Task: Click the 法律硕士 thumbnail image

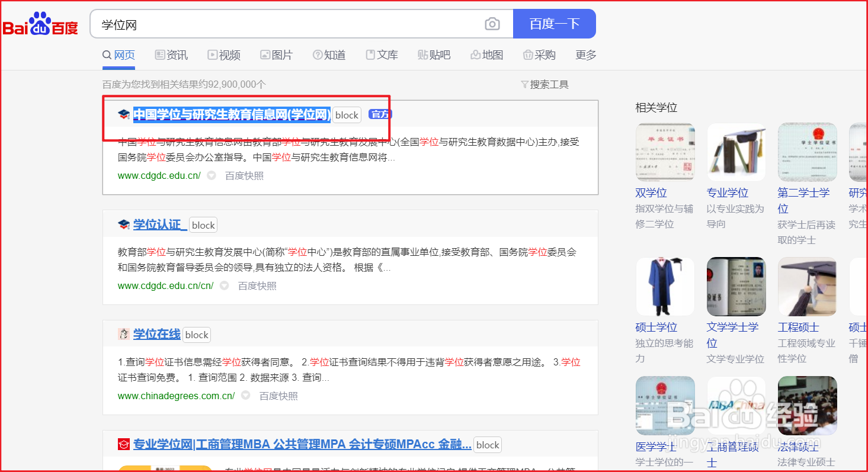Action: click(x=807, y=406)
